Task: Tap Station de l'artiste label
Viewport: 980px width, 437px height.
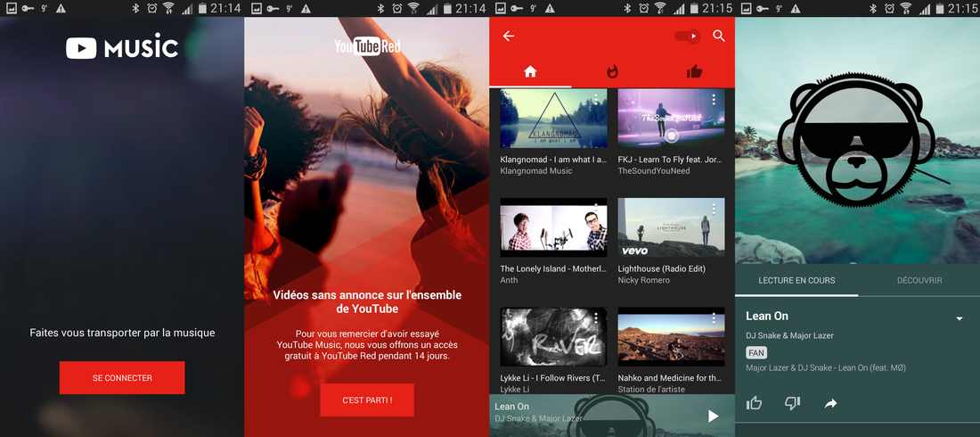Action: point(651,390)
